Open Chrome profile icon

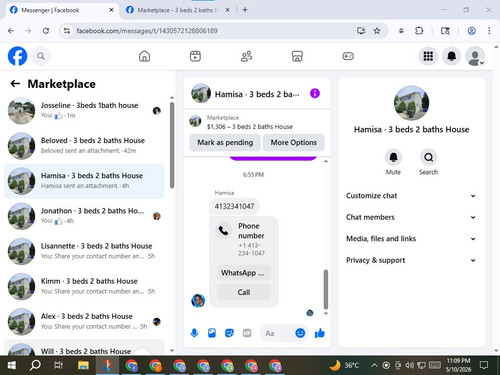tap(471, 31)
